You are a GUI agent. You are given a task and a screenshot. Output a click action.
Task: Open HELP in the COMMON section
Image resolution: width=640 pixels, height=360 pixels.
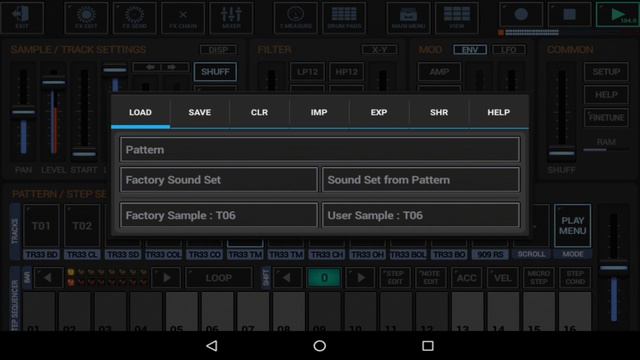coord(606,95)
